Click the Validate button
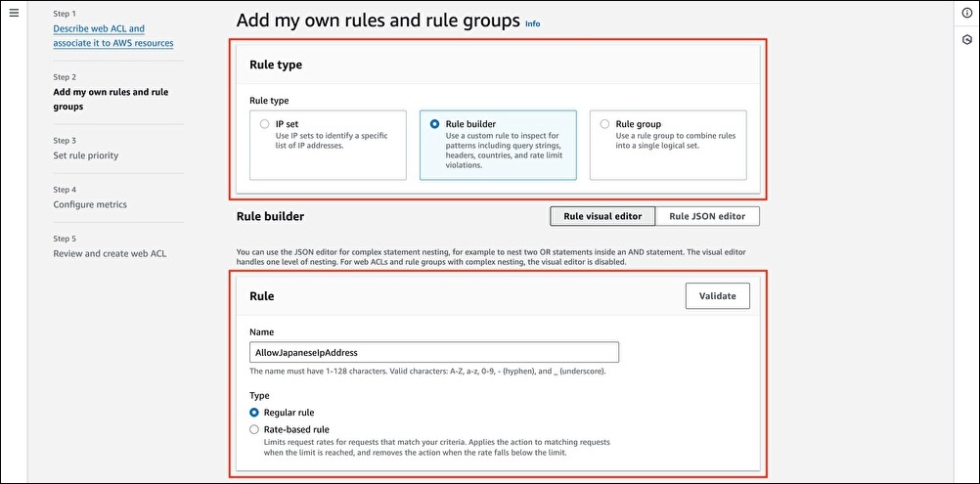This screenshot has height=484, width=980. [x=718, y=296]
